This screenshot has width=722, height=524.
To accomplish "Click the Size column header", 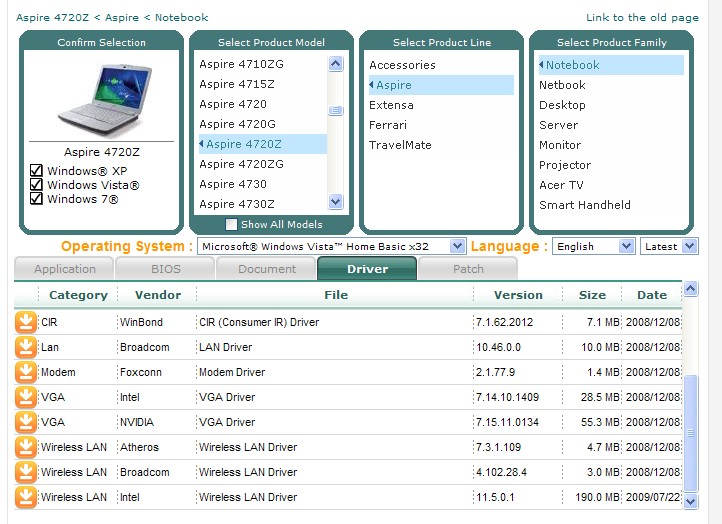I will (x=592, y=295).
